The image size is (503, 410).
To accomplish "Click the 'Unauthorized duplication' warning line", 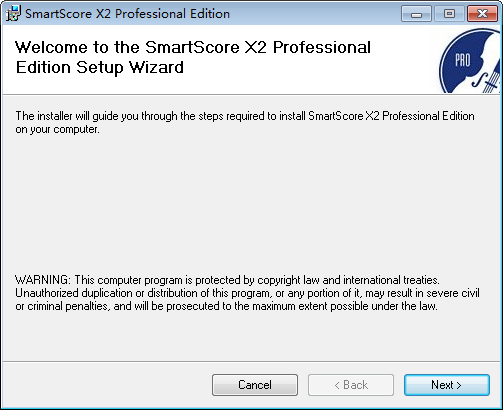I will coord(247,293).
